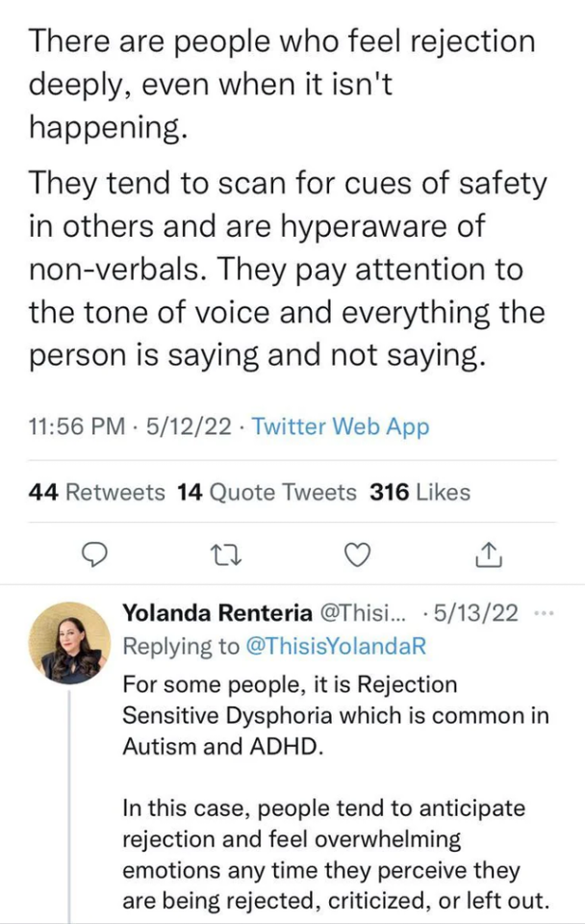Tap the retweet arrows icon
Image resolution: width=585 pixels, height=924 pixels.
pos(226,555)
